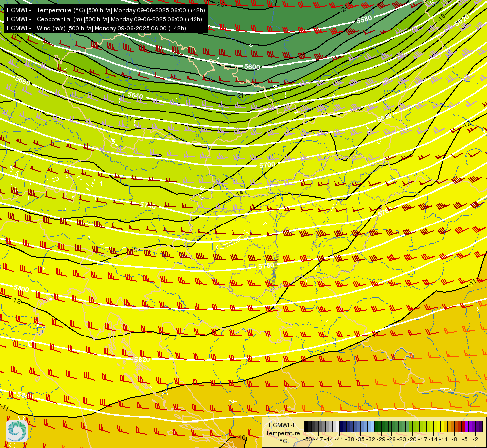Click the -32 legend scale value
Viewport: 487px width, 448px height.
point(371,439)
